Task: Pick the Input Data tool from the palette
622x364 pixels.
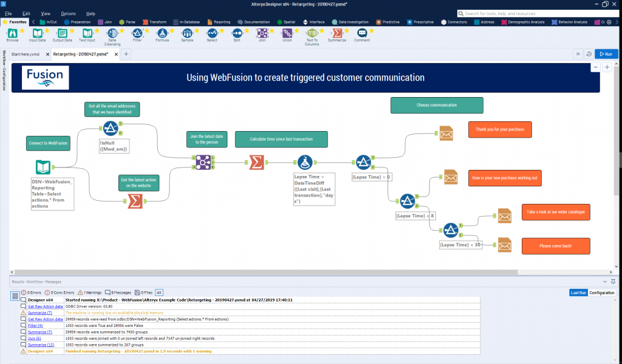Action: coord(37,33)
